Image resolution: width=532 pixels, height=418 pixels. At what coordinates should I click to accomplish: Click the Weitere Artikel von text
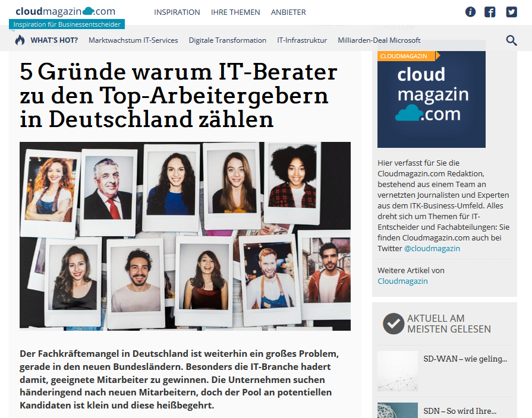(411, 271)
